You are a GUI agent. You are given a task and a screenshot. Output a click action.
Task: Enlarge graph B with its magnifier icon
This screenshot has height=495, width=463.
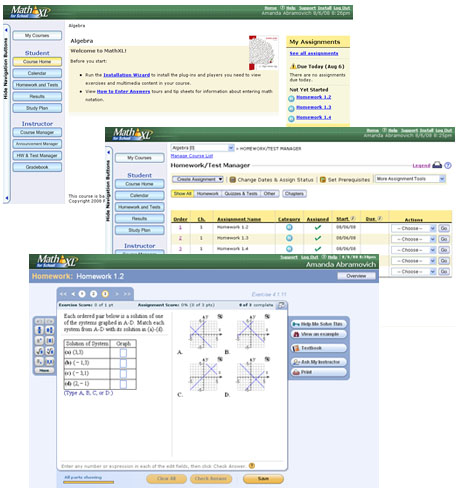tap(267, 316)
